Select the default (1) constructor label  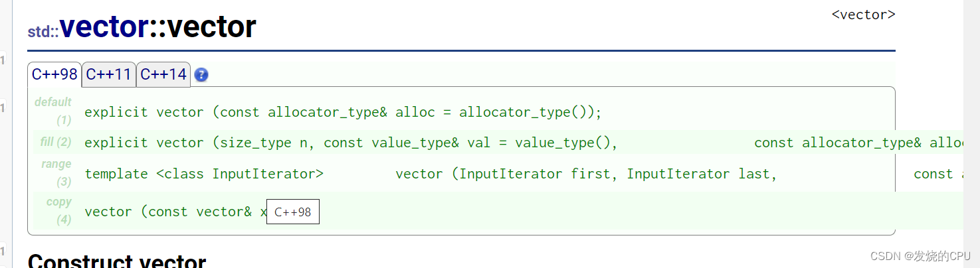tap(54, 111)
